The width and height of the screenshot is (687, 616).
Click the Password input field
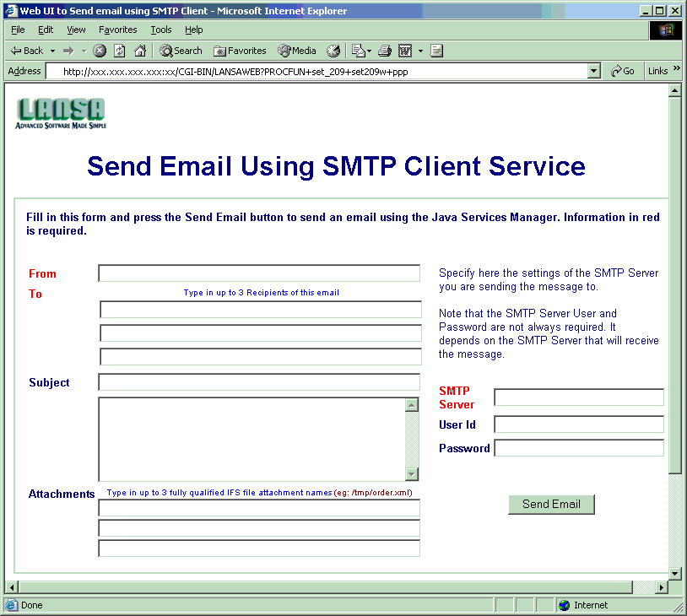[579, 448]
